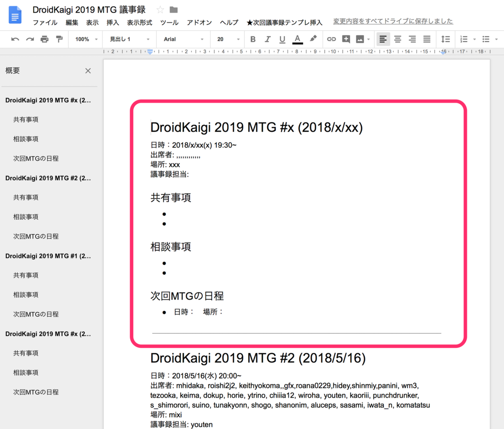Align text left
Viewport: 504px width, 429px height.
383,39
